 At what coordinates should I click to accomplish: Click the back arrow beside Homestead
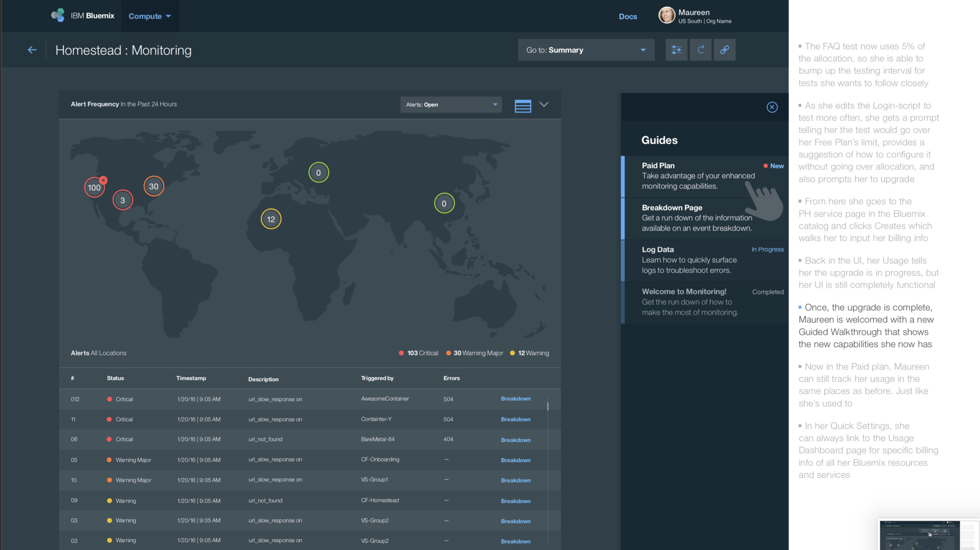click(32, 50)
